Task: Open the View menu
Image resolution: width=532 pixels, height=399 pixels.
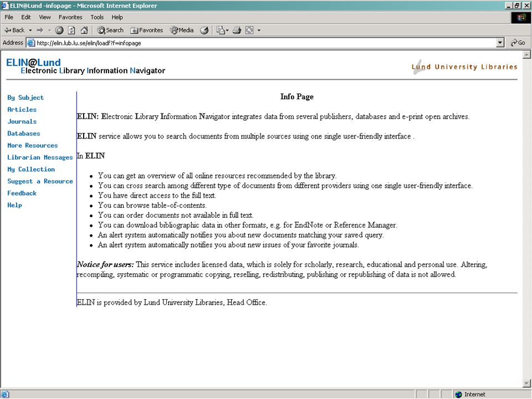Action: [x=45, y=17]
